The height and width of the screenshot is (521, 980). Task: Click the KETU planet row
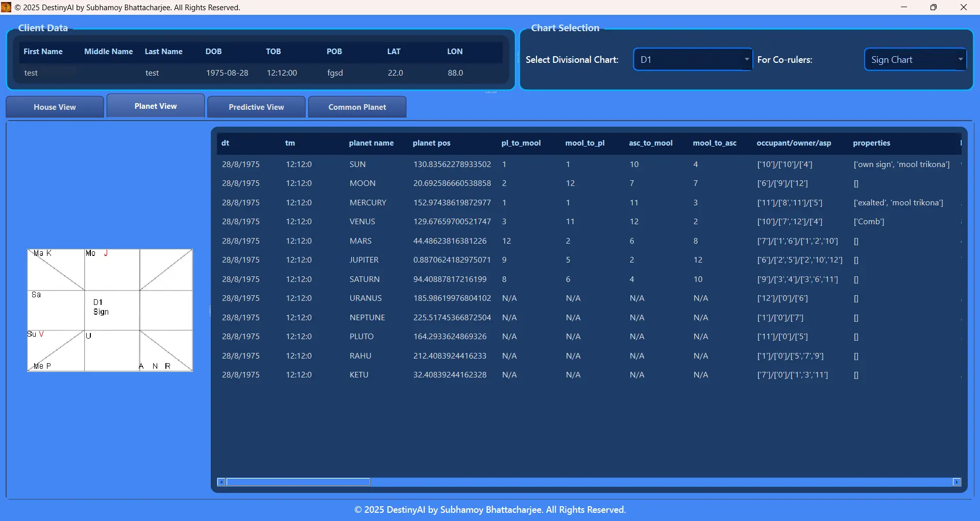click(x=359, y=375)
